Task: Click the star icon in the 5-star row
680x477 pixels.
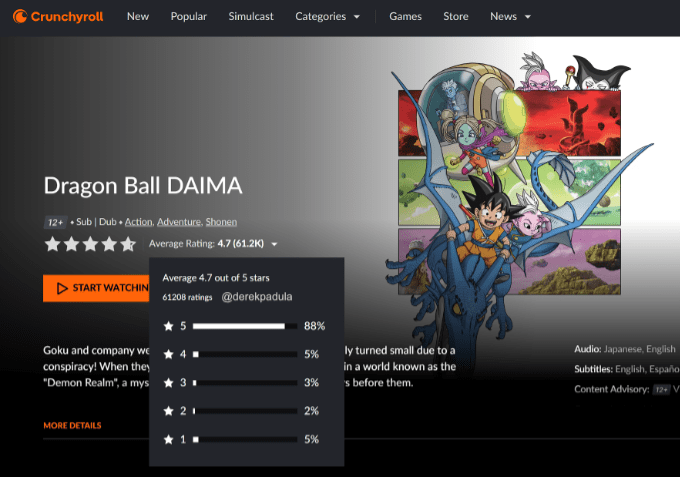Action: click(x=168, y=326)
